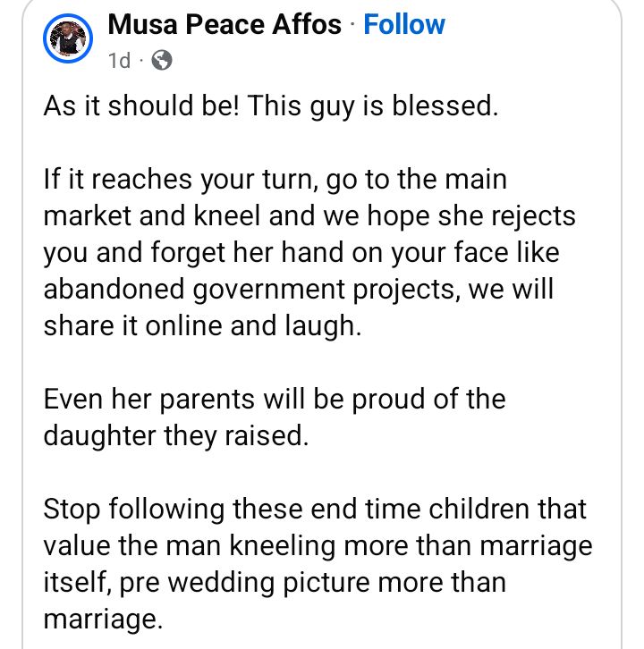
Task: Click the final word "marriage." of the post
Action: tap(106, 619)
